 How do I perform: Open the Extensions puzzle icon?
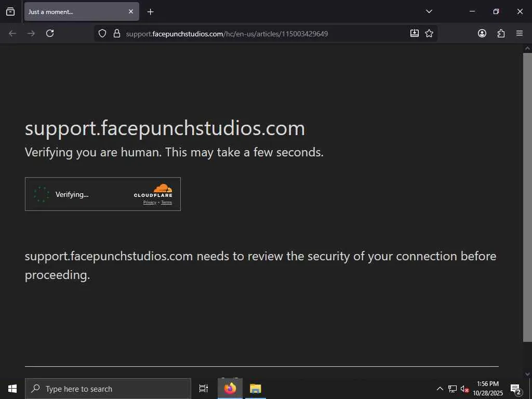pyautogui.click(x=501, y=33)
